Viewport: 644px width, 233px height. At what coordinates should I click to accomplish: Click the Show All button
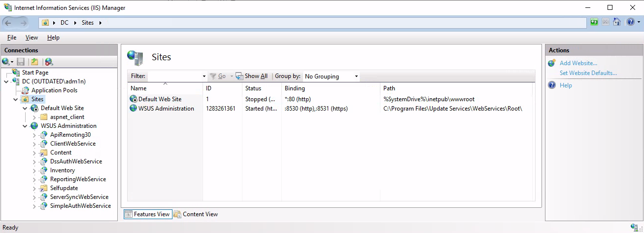click(252, 76)
